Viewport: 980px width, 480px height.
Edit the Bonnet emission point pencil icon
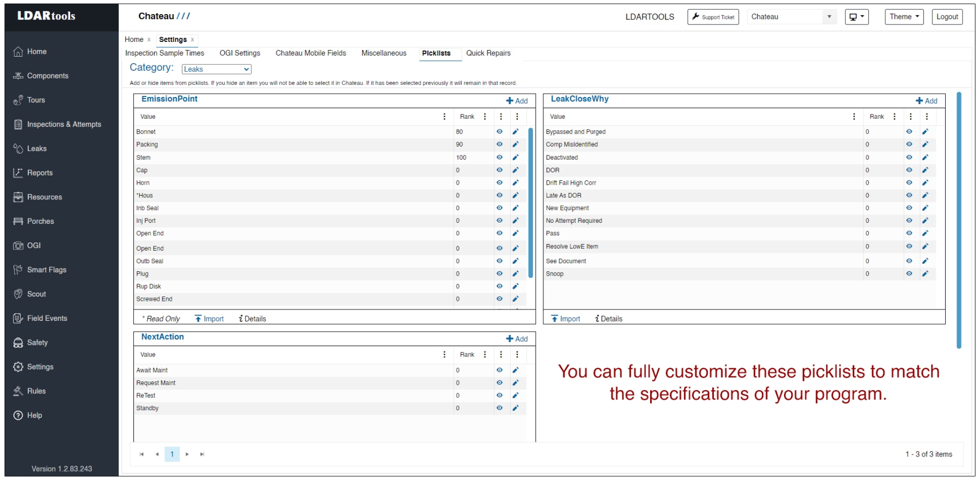pyautogui.click(x=515, y=132)
